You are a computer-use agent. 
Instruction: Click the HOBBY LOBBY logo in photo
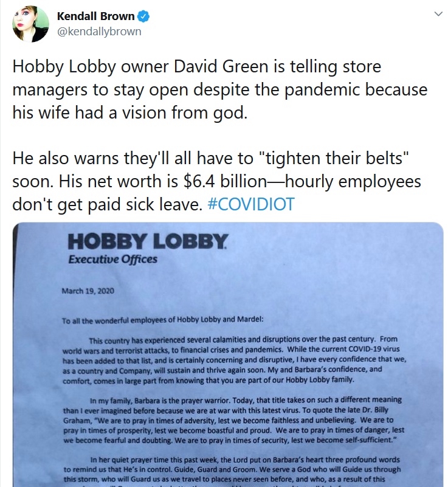click(148, 241)
